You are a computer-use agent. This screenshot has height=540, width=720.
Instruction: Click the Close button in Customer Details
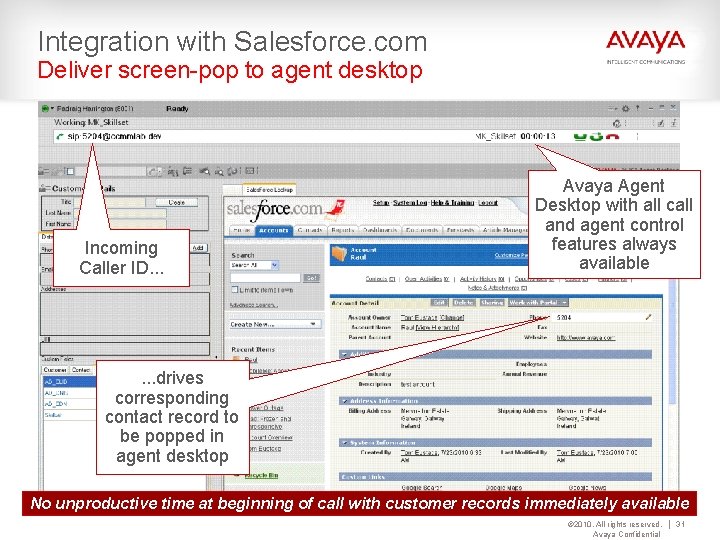tap(176, 202)
